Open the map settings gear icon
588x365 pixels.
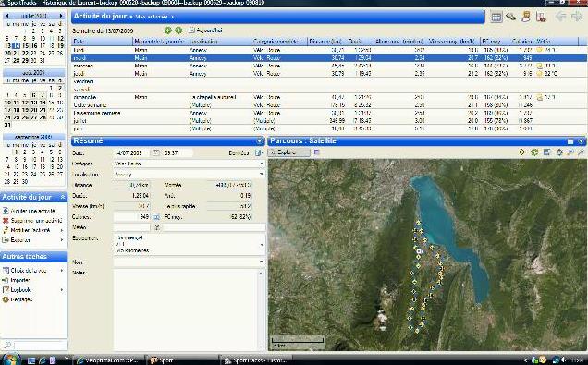559,152
